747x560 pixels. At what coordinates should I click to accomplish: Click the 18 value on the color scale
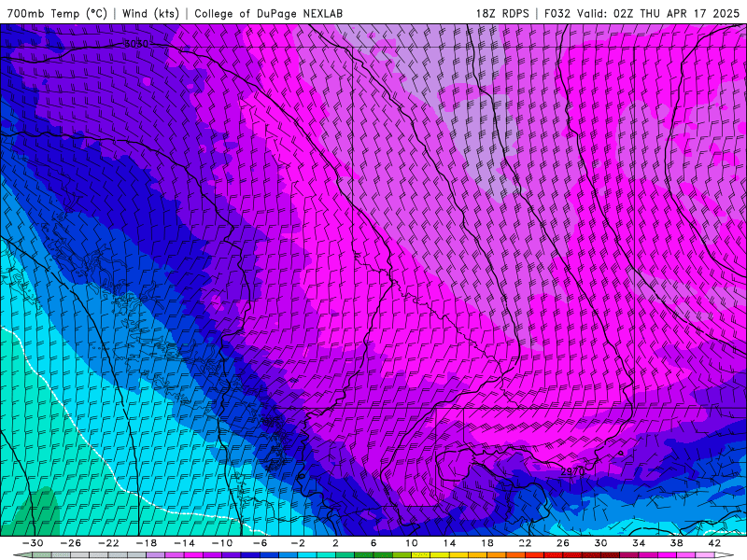(x=486, y=543)
